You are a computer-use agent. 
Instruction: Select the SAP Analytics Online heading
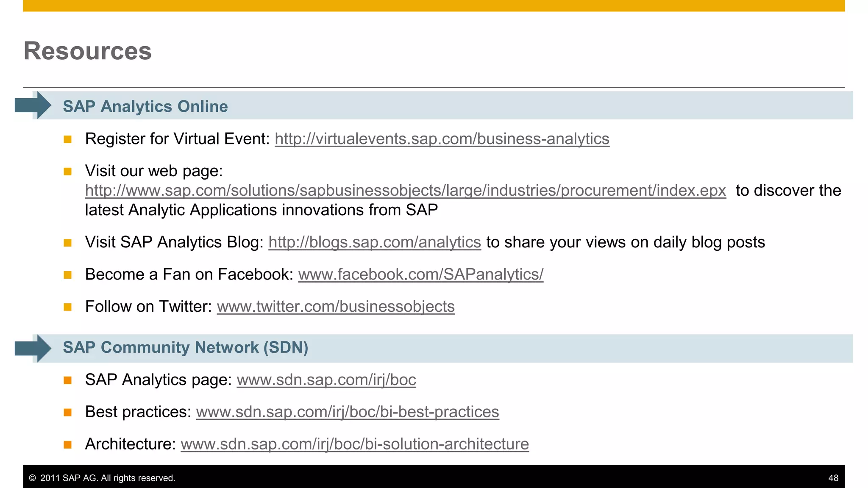145,106
